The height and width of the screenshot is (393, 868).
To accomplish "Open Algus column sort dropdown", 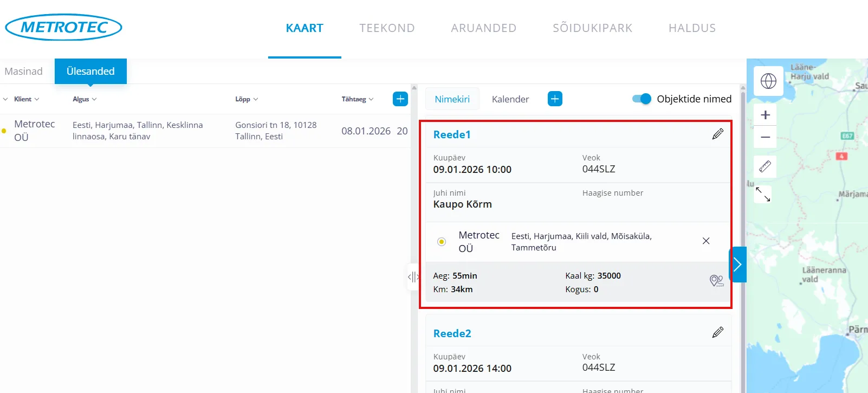I will [x=85, y=99].
